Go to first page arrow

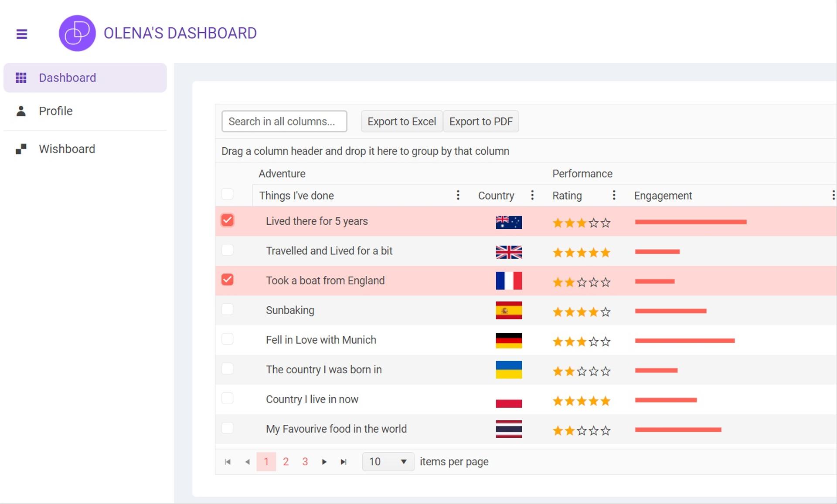point(227,462)
